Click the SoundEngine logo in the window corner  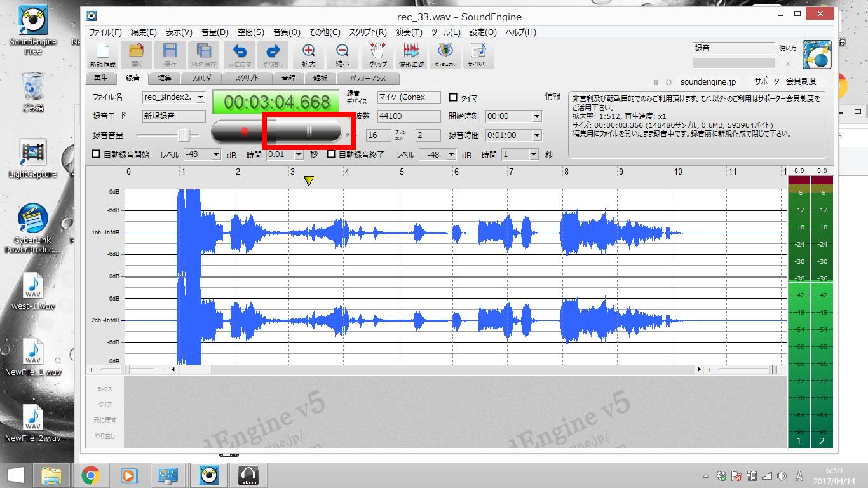click(x=817, y=55)
